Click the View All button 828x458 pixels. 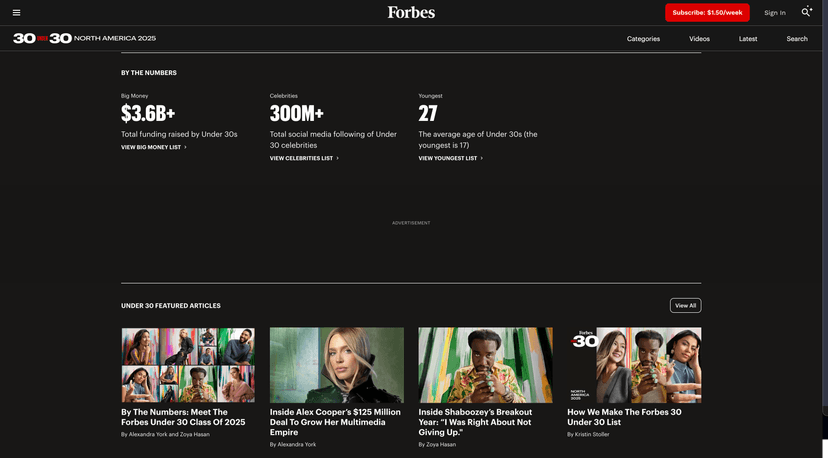(685, 305)
